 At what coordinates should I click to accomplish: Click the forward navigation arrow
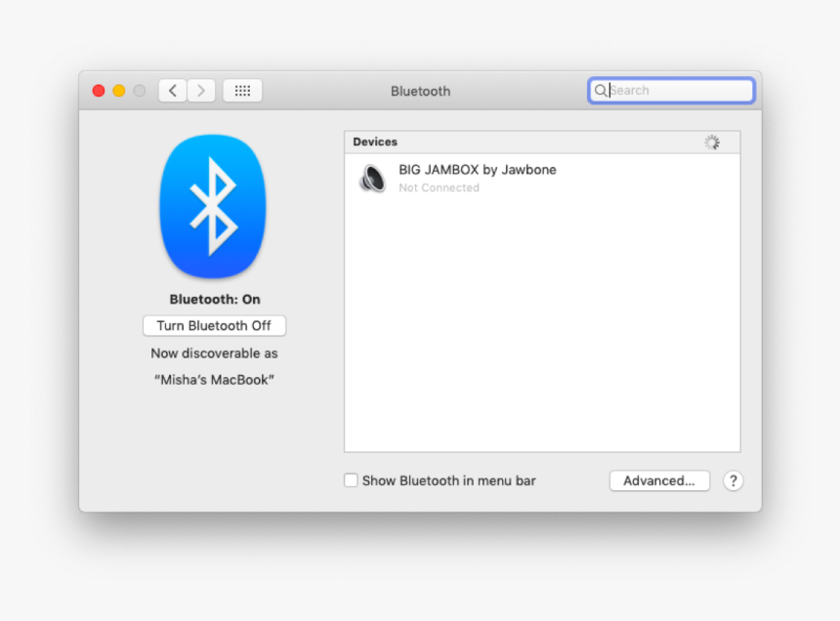tap(201, 90)
